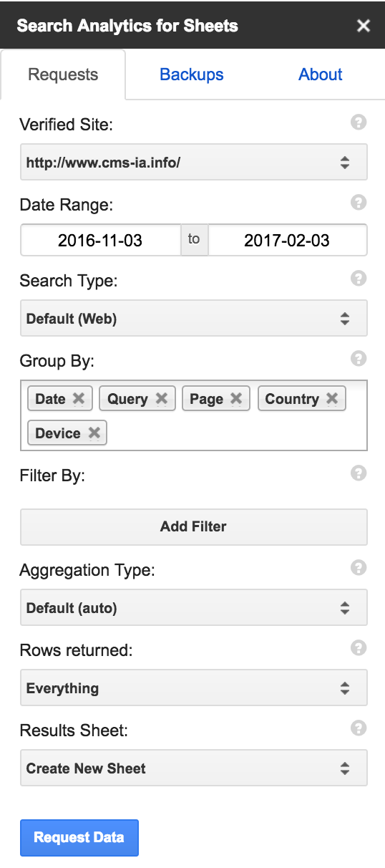Open Rows returned Everything dropdown
The height and width of the screenshot is (868, 385).
click(194, 688)
